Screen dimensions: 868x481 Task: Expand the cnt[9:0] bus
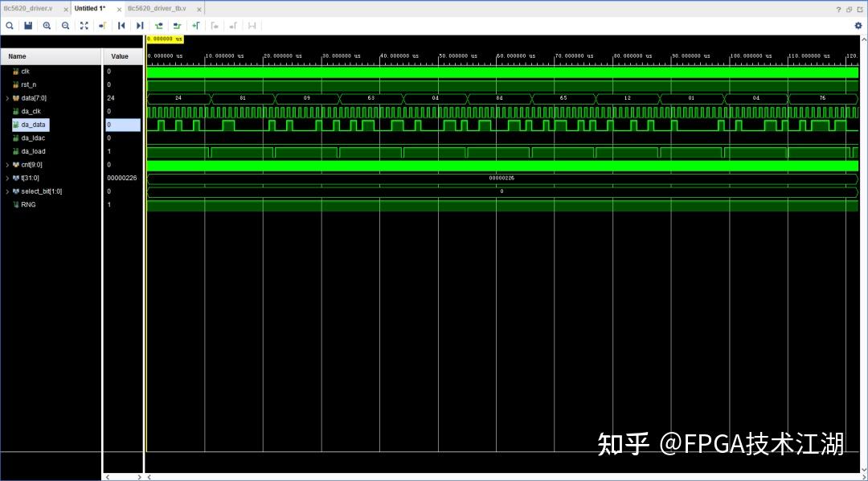(x=7, y=165)
